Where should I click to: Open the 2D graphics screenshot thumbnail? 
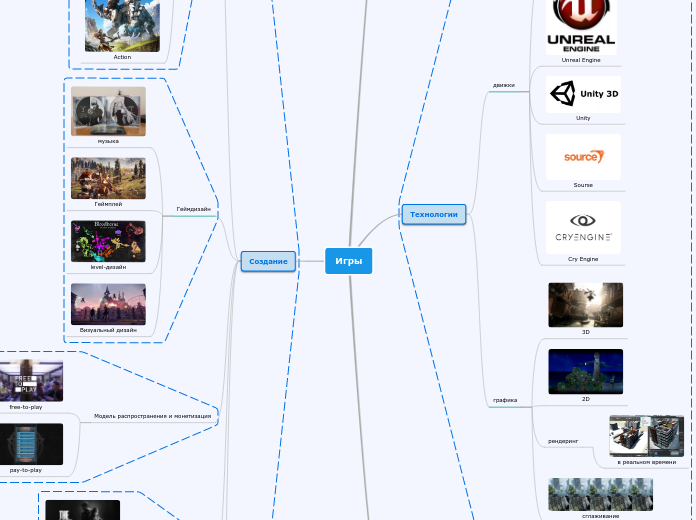click(x=585, y=372)
